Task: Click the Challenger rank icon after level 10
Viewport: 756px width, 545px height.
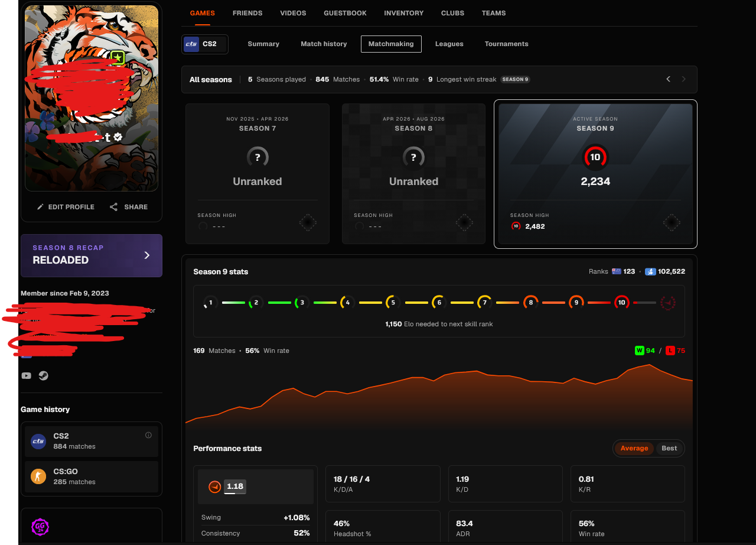Action: 668,303
